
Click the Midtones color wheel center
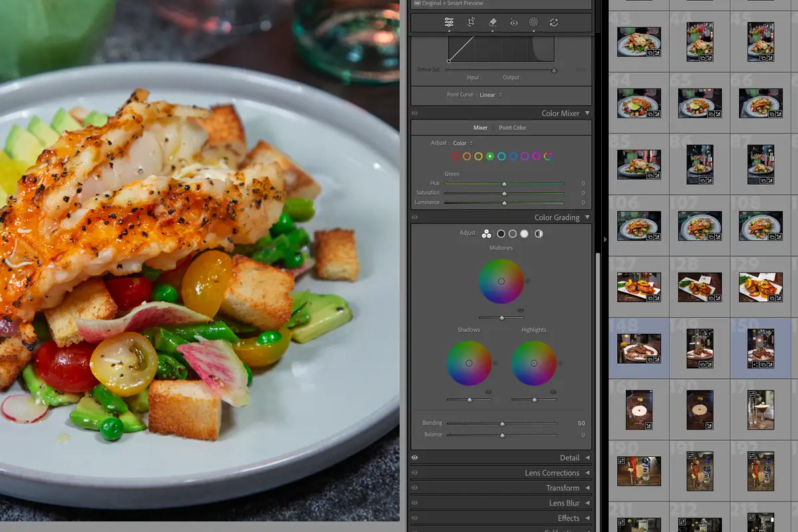501,281
